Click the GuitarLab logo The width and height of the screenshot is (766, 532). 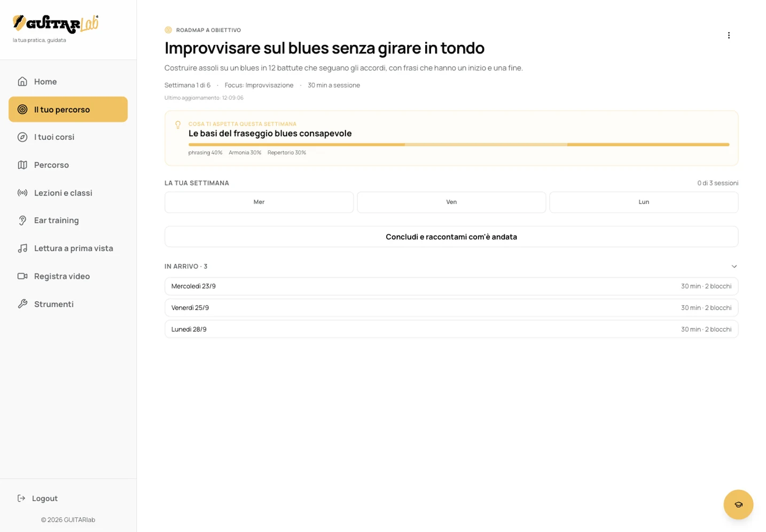click(56, 24)
